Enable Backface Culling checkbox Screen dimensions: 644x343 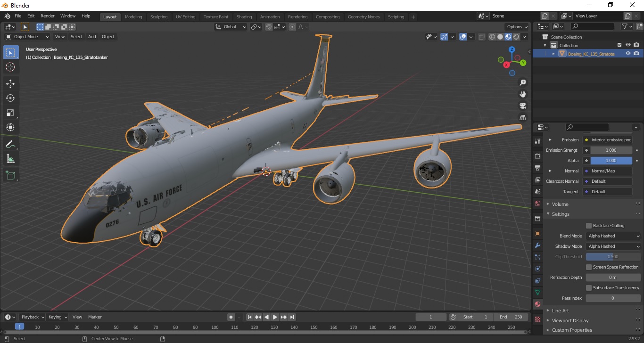click(x=589, y=226)
